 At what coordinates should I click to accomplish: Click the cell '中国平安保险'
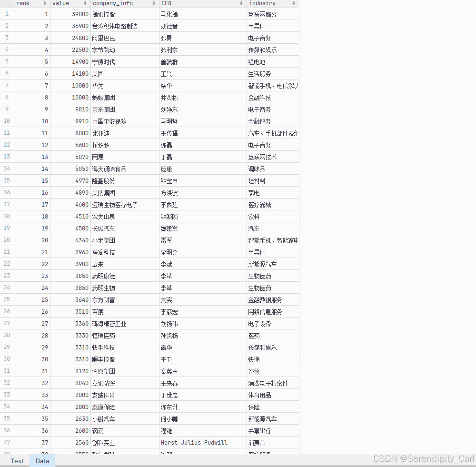125,121
